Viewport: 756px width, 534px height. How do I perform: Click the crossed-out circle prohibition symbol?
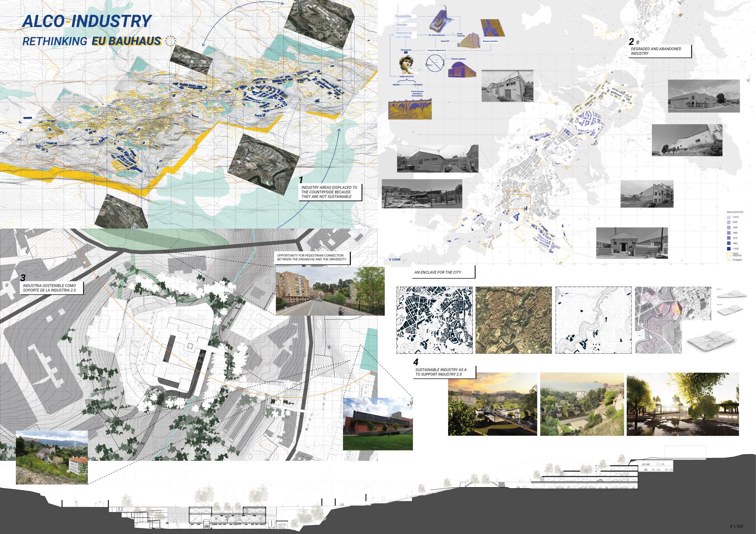click(x=435, y=64)
